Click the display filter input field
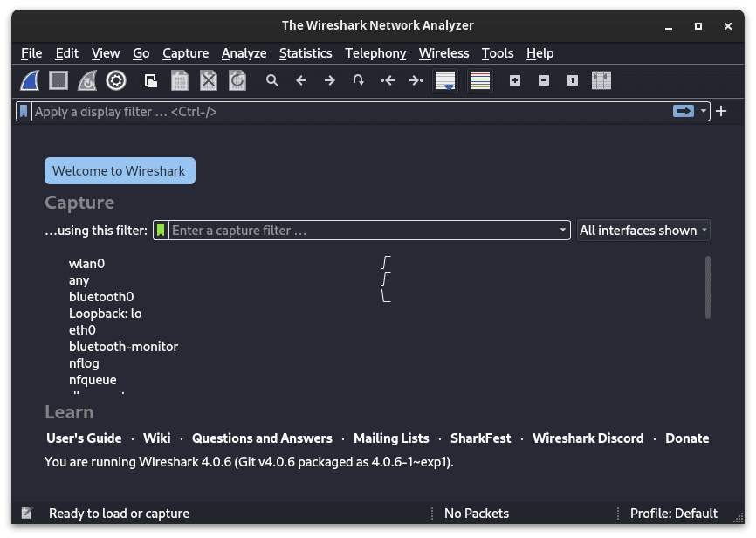 pyautogui.click(x=352, y=112)
